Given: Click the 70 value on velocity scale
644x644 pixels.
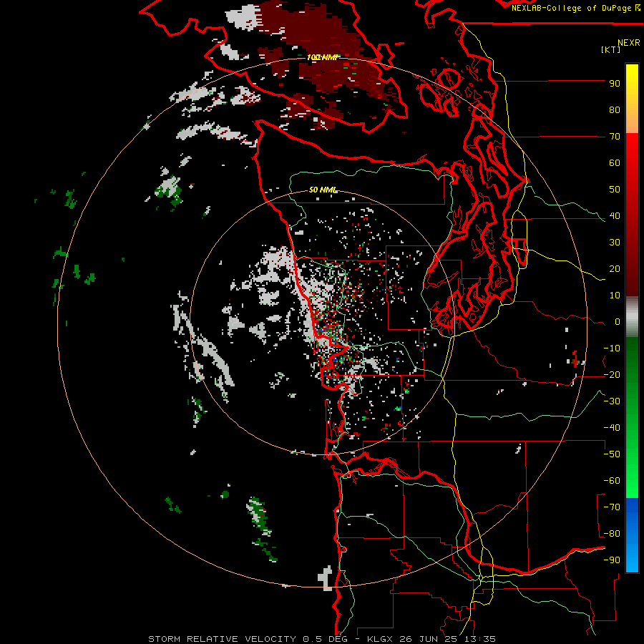Looking at the screenshot, I should 615,137.
